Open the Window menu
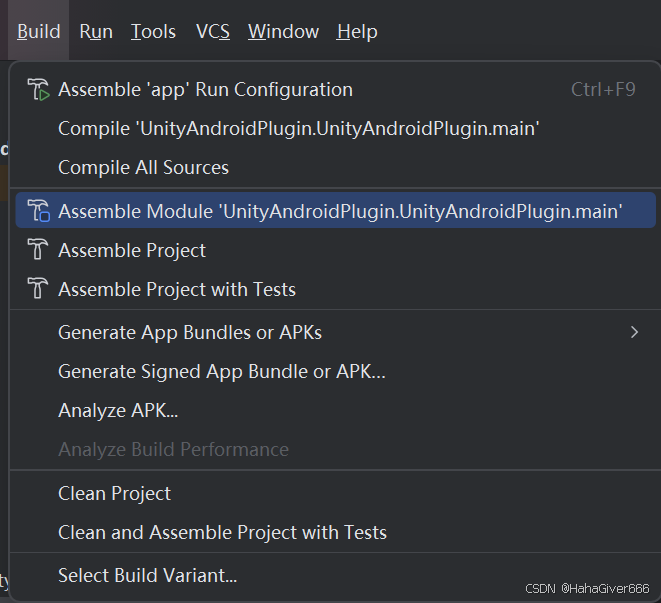The width and height of the screenshot is (661, 603). coord(283,32)
